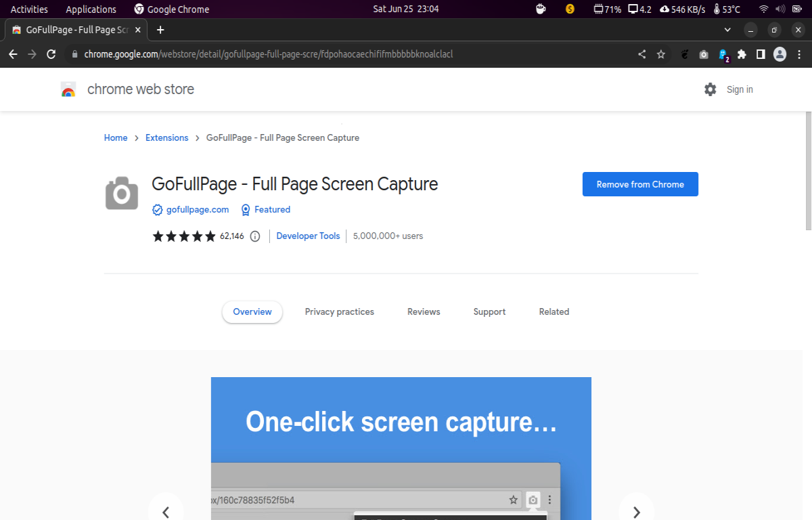The height and width of the screenshot is (520, 812).
Task: Switch to Privacy practices tab
Action: tap(339, 312)
